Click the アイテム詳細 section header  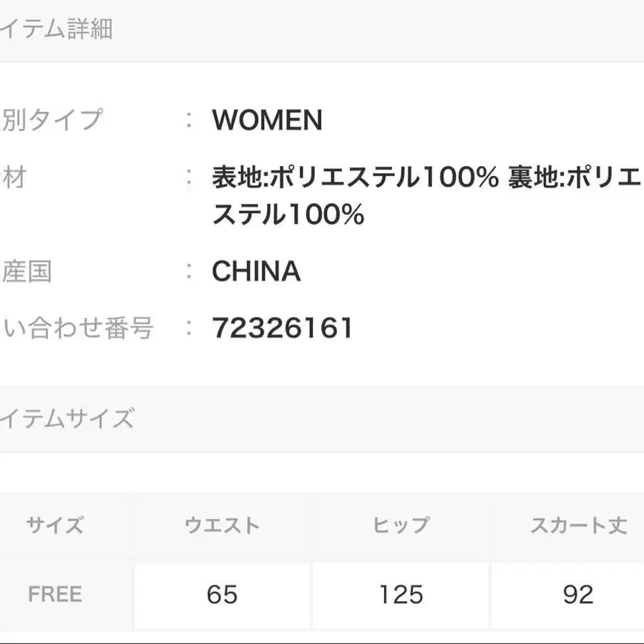click(x=56, y=30)
